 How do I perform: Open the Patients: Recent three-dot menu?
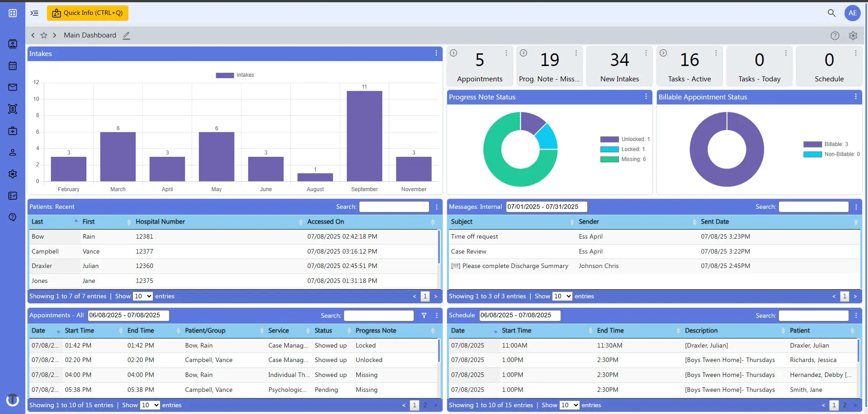pos(437,207)
